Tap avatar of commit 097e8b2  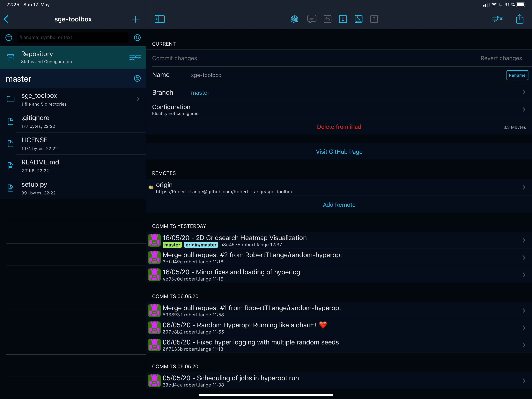(154, 328)
